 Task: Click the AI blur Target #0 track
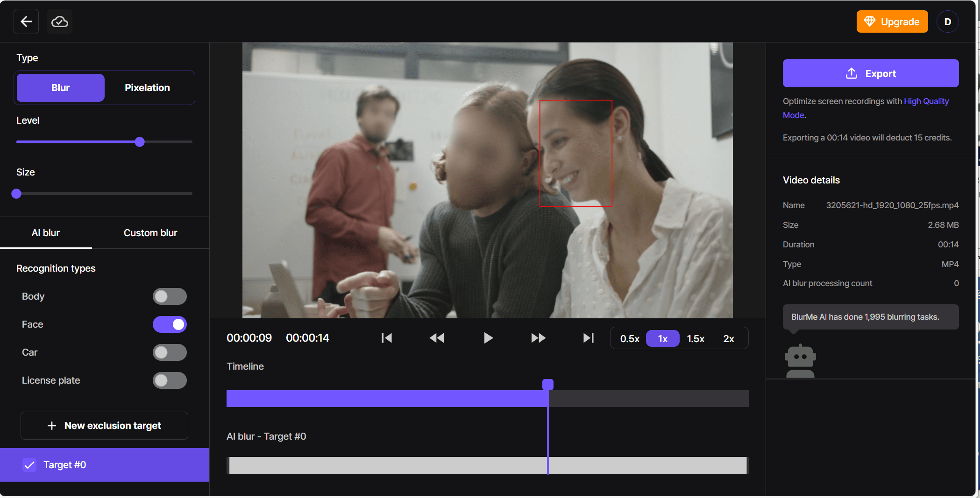click(487, 465)
